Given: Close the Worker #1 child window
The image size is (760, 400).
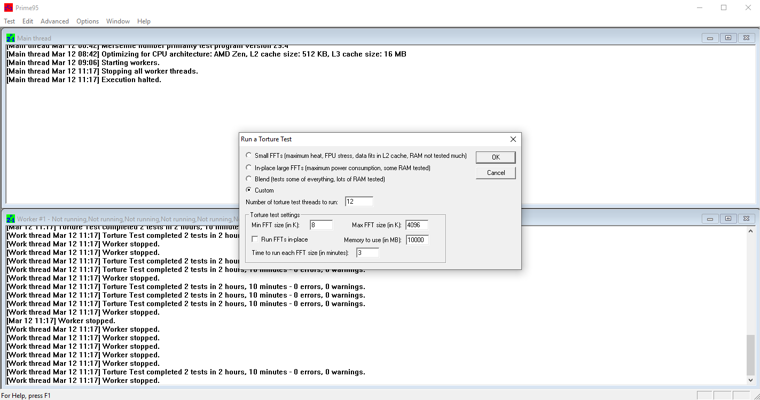Looking at the screenshot, I should pyautogui.click(x=746, y=219).
